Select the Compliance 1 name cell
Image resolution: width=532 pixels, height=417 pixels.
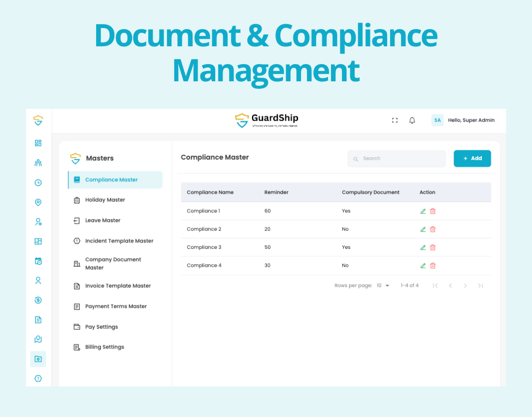point(203,211)
